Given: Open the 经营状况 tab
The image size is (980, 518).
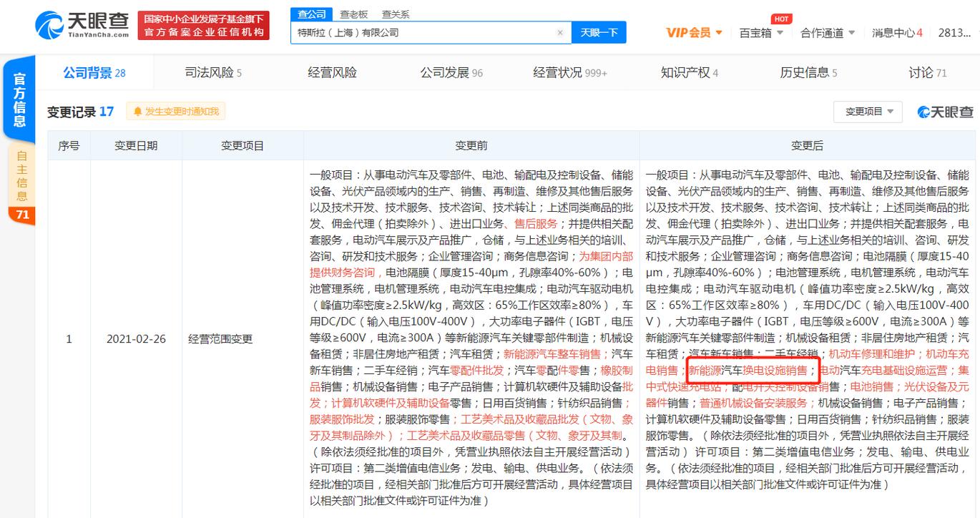Looking at the screenshot, I should (570, 72).
